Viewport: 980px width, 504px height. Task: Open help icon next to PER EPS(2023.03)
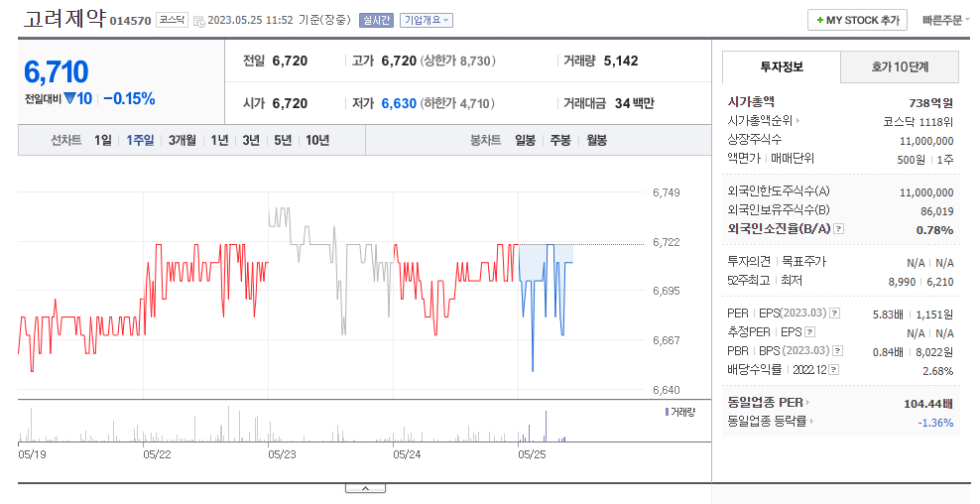(834, 314)
